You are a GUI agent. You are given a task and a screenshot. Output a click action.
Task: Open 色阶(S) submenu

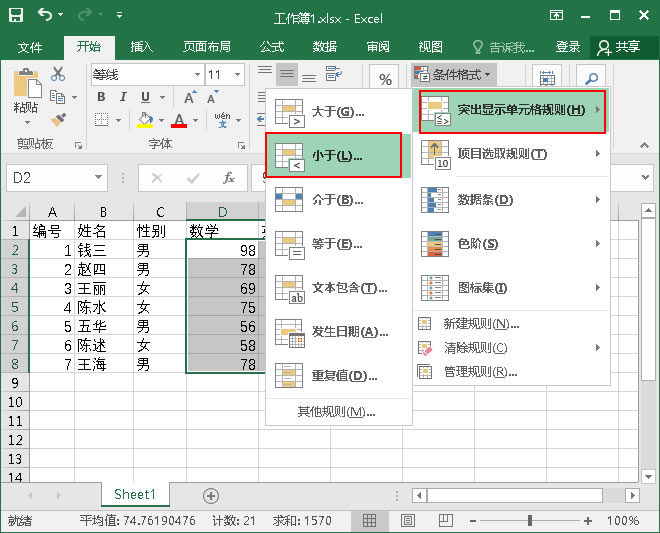click(512, 244)
